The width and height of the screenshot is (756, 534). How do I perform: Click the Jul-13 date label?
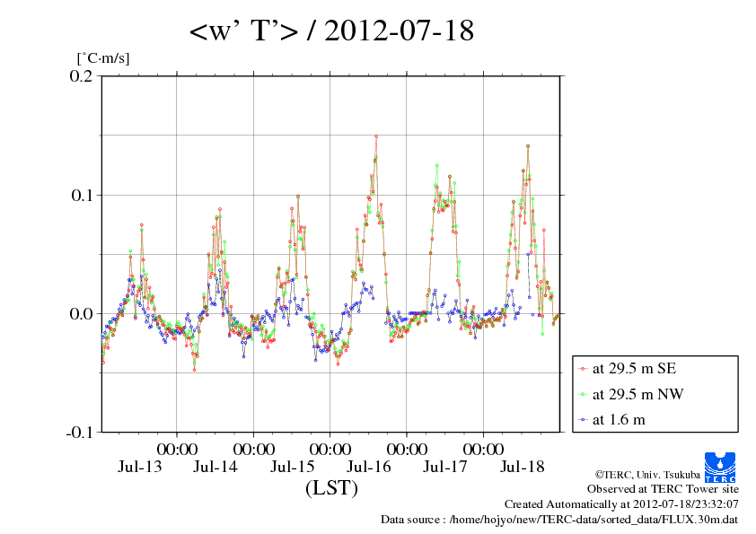coord(140,467)
